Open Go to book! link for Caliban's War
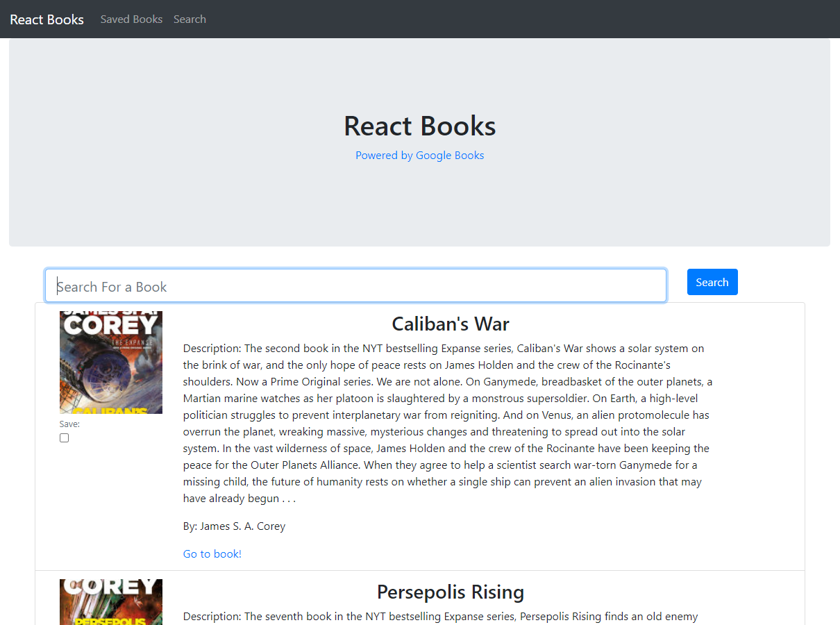Viewport: 840px width, 625px height. pos(212,554)
